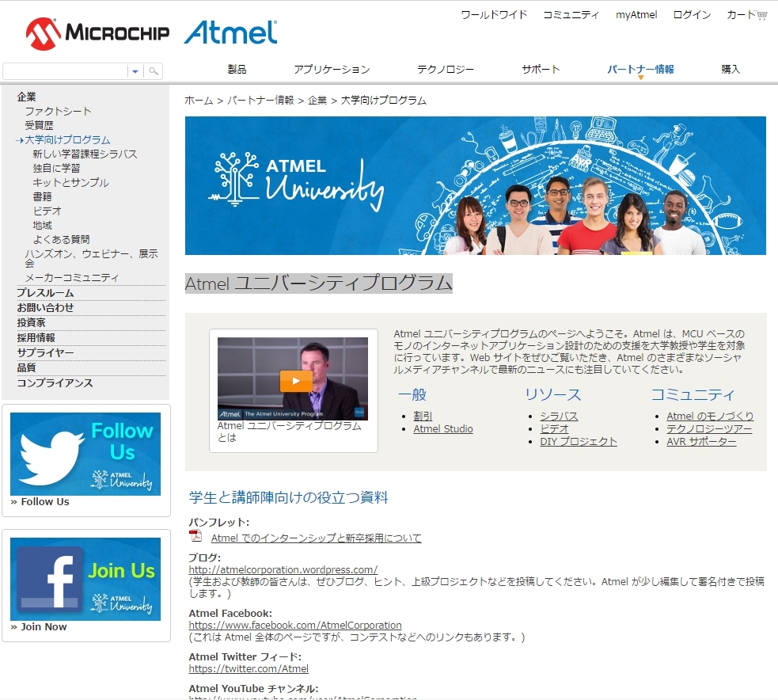Click the コミュニティ top link
The height and width of the screenshot is (700, 778).
coord(571,15)
